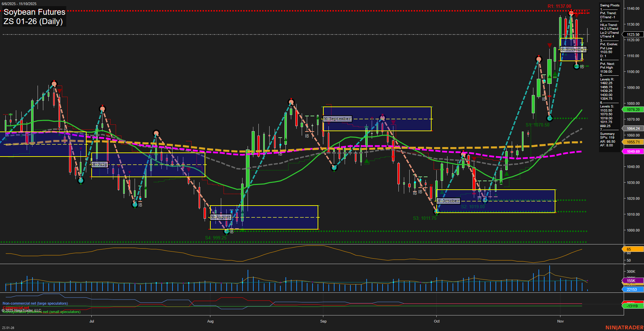Toggle the Commercial net legend visibility
This screenshot has width=644, height=331.
tap(15, 308)
